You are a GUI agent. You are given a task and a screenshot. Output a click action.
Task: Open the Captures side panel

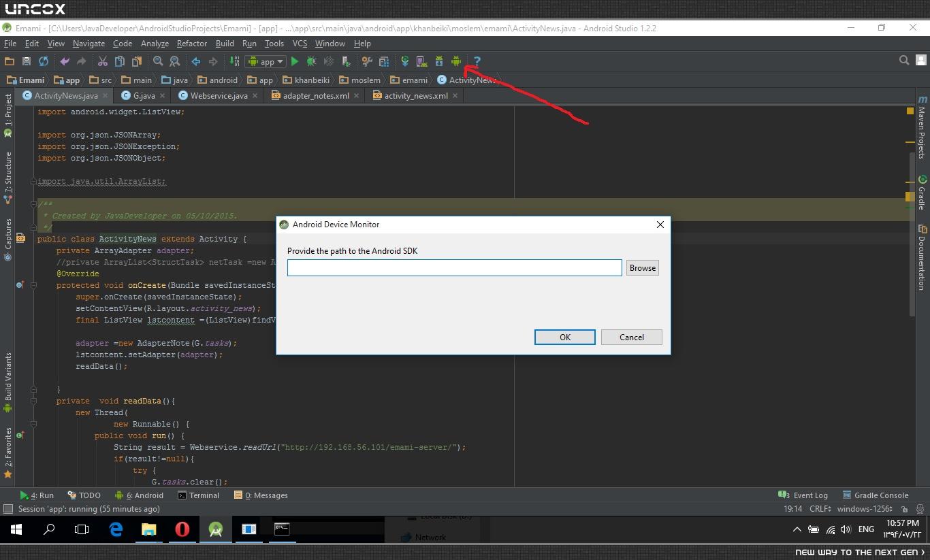click(x=7, y=240)
